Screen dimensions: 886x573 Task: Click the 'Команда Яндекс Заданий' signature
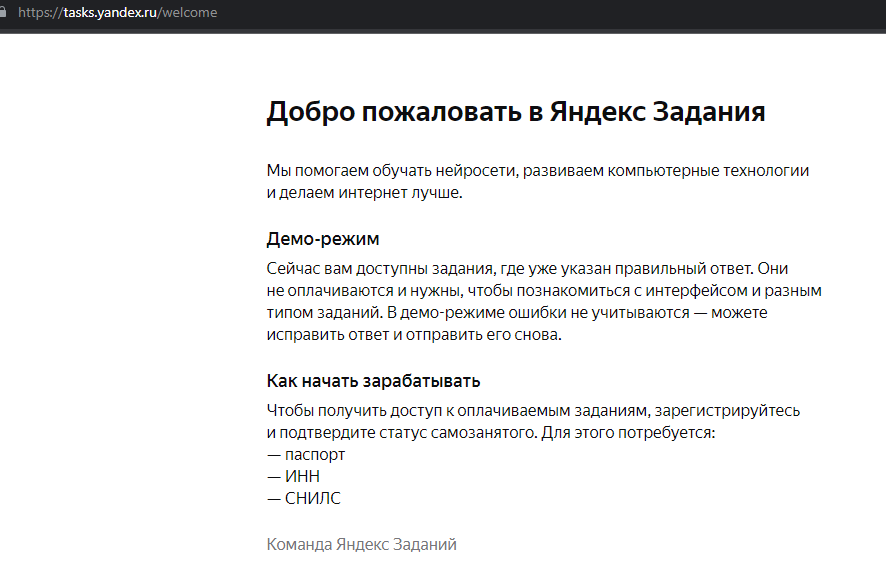click(361, 544)
